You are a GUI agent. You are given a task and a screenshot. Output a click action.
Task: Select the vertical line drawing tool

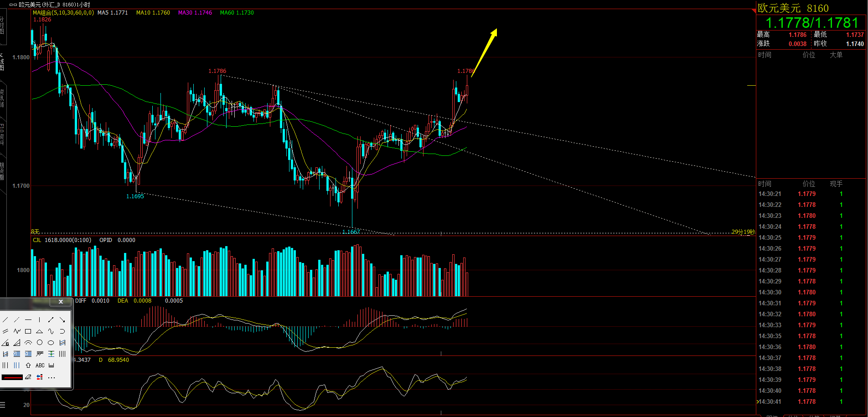40,320
